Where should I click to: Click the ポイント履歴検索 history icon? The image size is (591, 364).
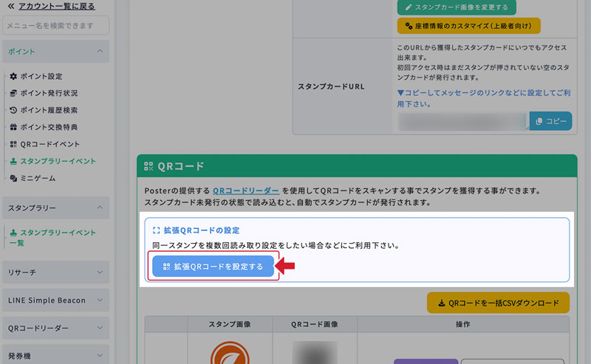pyautogui.click(x=13, y=111)
